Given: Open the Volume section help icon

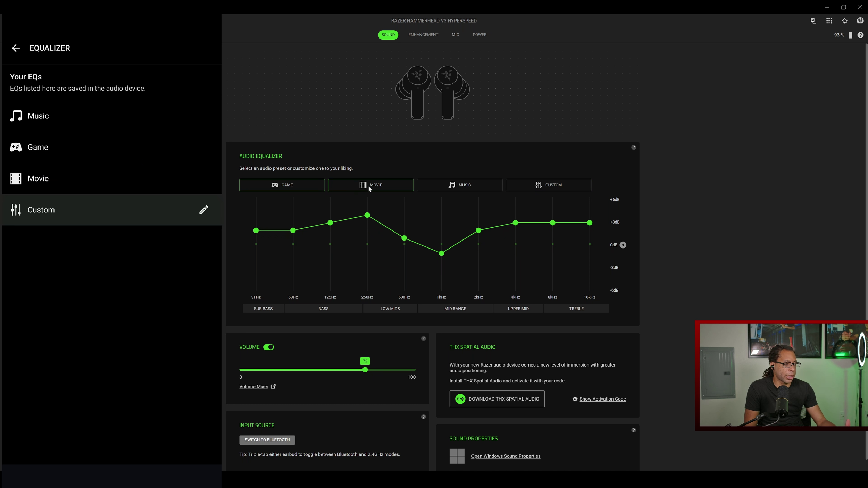Looking at the screenshot, I should tap(424, 339).
